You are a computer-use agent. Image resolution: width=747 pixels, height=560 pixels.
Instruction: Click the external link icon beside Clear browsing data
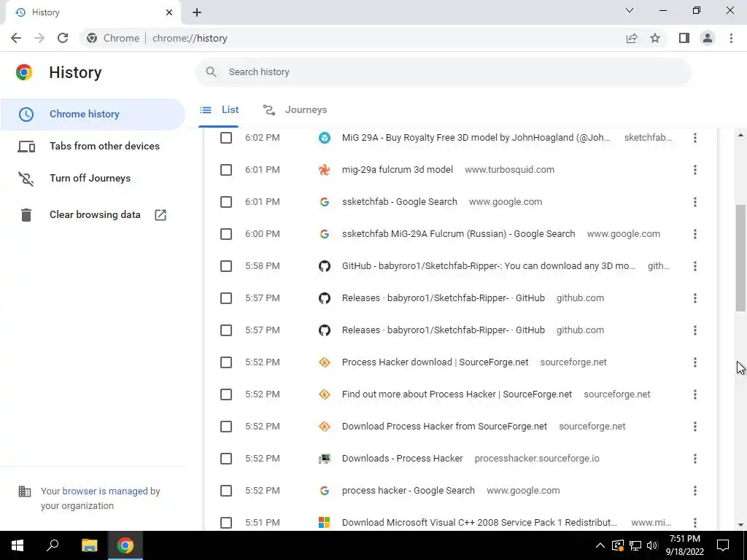pos(160,215)
